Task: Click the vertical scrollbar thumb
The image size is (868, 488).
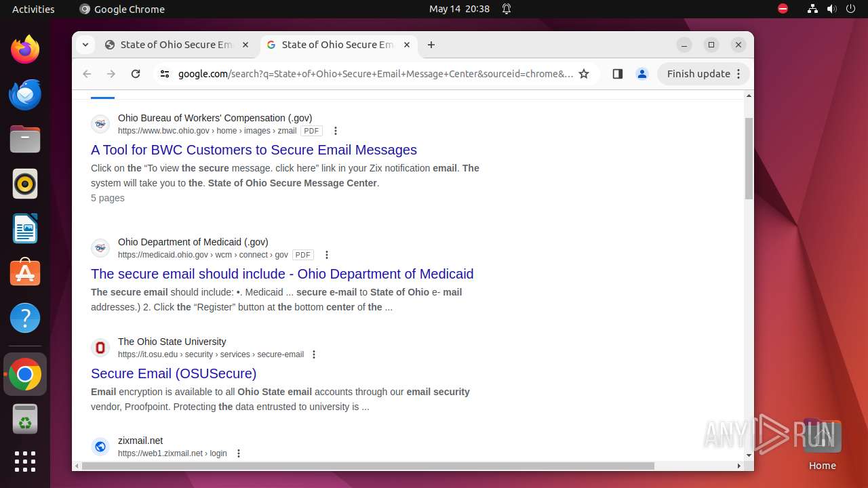Action: [x=749, y=158]
